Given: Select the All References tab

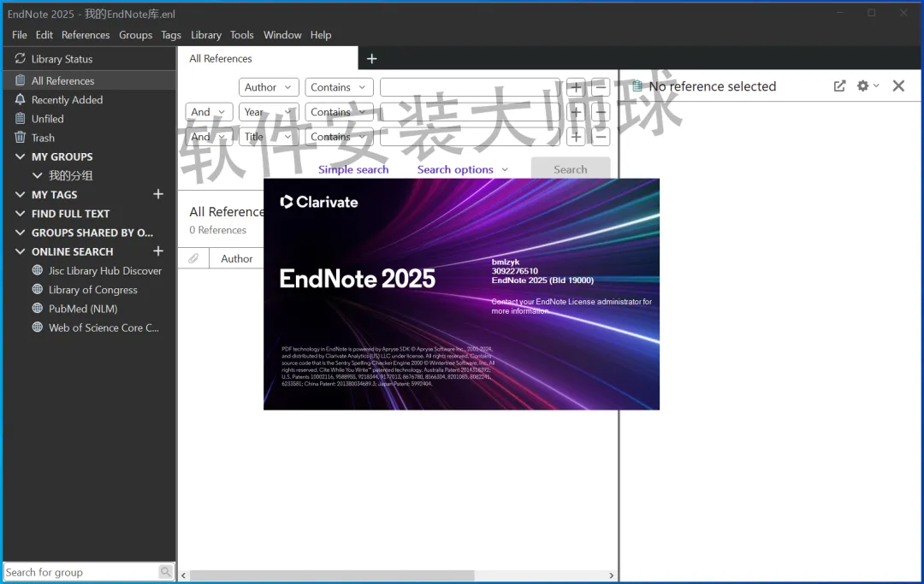Looking at the screenshot, I should tap(268, 58).
